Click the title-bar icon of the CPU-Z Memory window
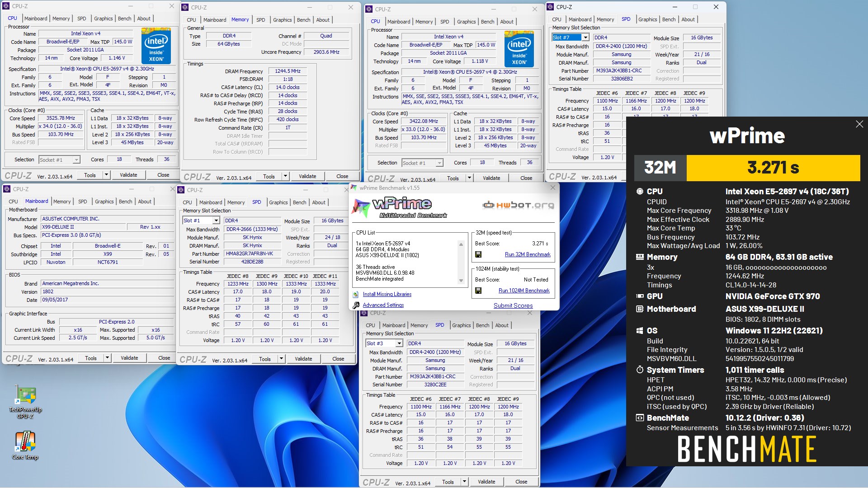868x488 pixels. point(185,7)
